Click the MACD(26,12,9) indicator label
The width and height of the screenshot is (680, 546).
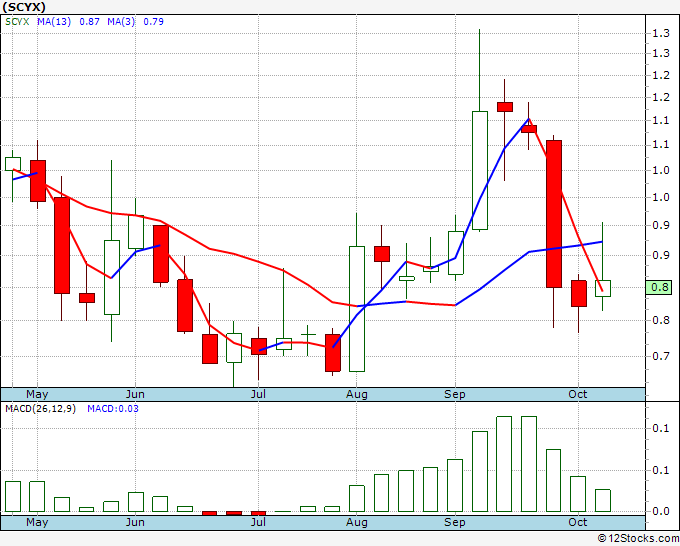(x=40, y=409)
